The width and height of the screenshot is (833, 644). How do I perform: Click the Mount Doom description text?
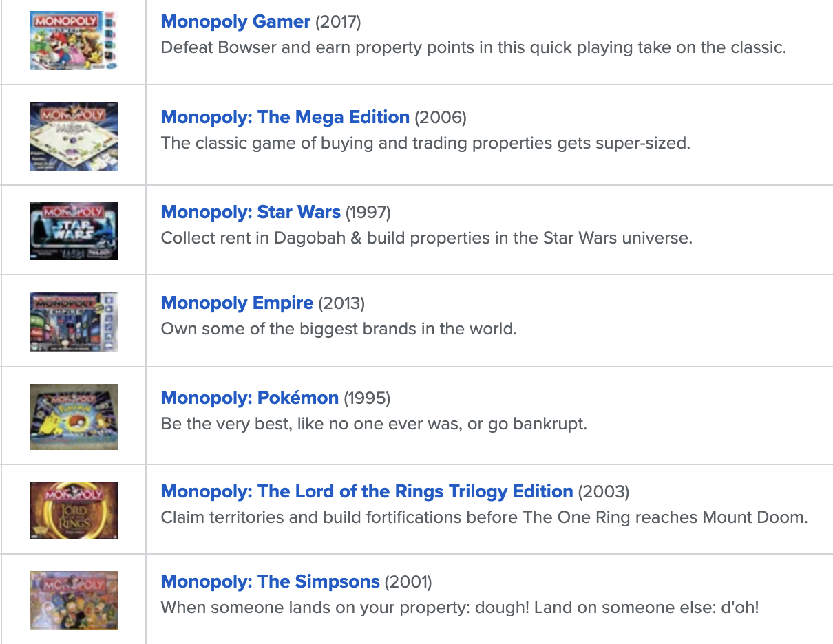(x=485, y=517)
